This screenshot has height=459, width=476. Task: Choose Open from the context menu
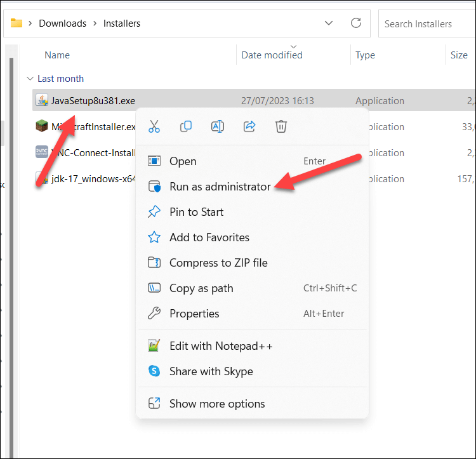(252, 161)
